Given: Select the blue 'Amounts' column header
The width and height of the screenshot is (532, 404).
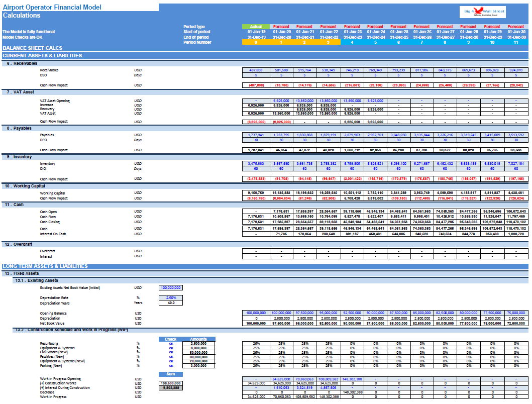Looking at the screenshot, I should point(198,339).
